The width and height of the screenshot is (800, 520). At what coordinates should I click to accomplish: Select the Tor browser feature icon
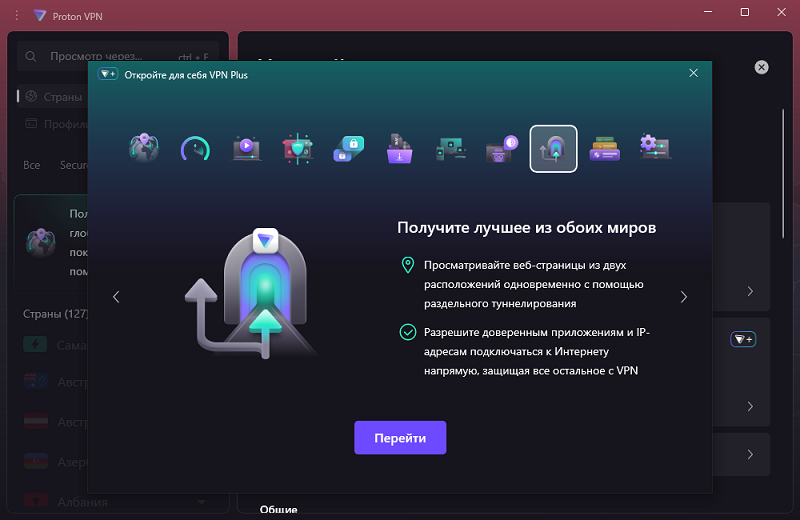[x=501, y=149]
